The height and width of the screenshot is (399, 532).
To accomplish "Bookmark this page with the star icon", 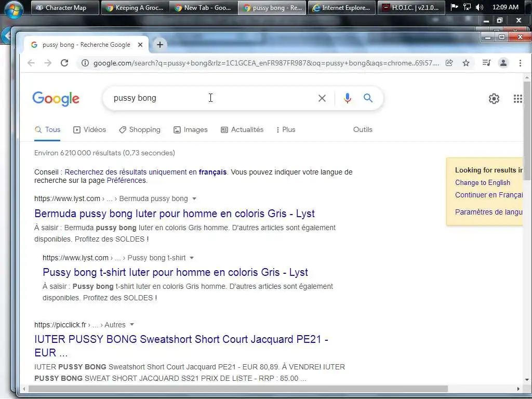I will (466, 63).
